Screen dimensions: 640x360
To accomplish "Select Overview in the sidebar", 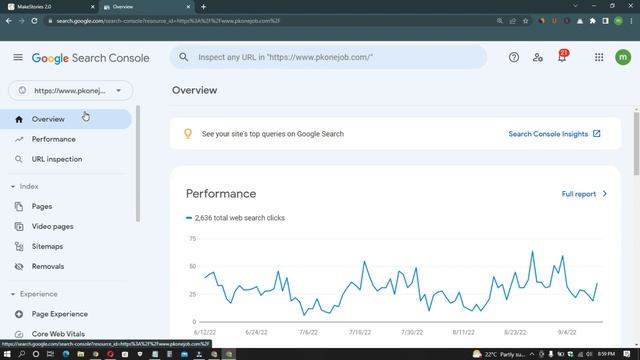I will coord(66,119).
